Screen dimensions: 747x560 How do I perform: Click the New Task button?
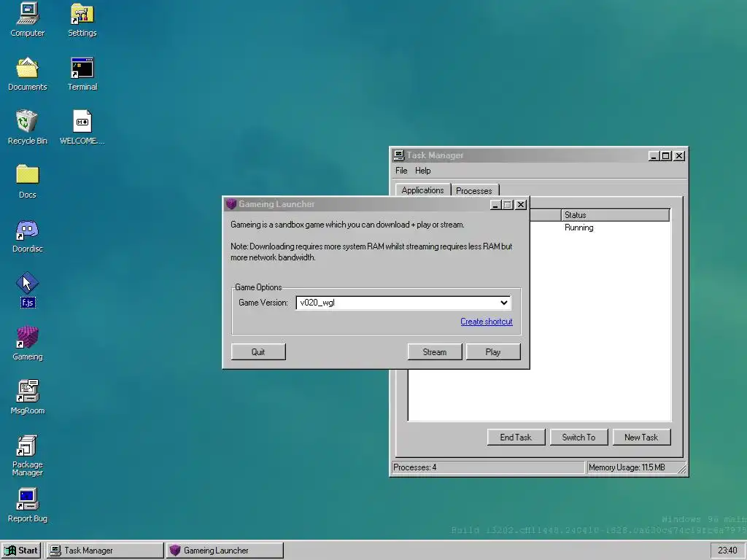click(x=641, y=437)
